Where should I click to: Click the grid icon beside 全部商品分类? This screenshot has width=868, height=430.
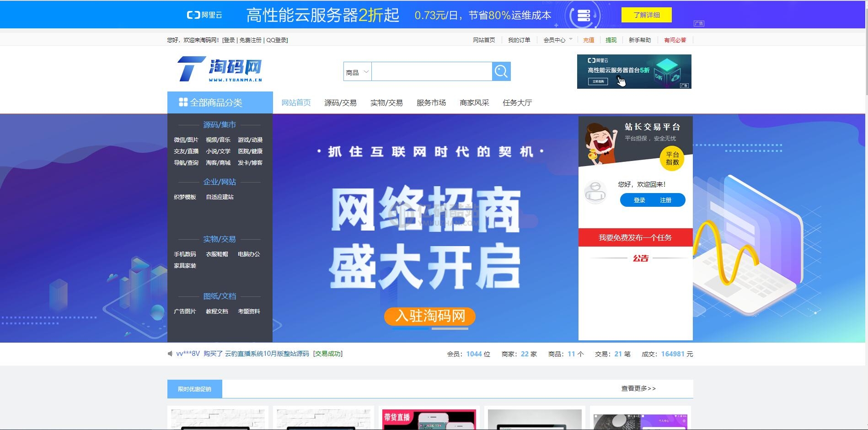point(183,102)
